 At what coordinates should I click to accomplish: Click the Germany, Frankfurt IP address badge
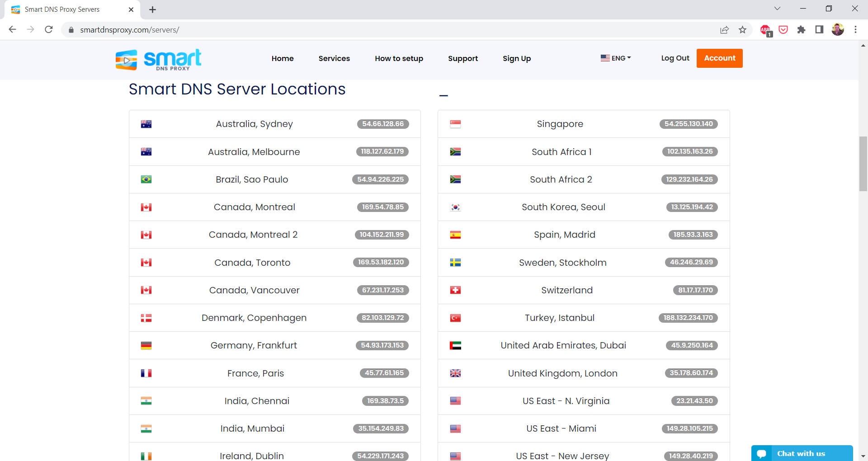coord(382,345)
